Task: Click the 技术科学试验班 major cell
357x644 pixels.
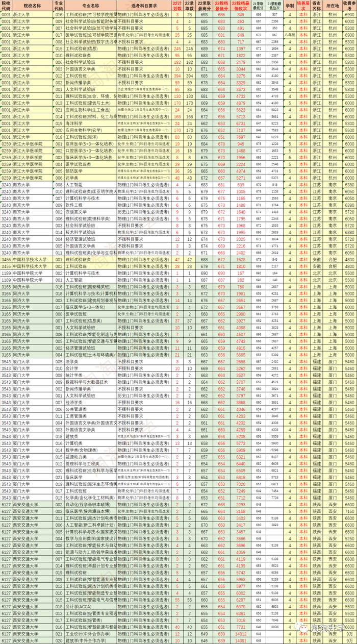Action: [91, 232]
